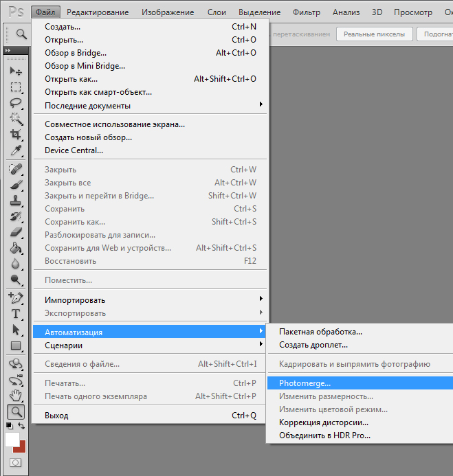453x476 pixels.
Task: Expand the Сценарии submenu
Action: (x=149, y=345)
